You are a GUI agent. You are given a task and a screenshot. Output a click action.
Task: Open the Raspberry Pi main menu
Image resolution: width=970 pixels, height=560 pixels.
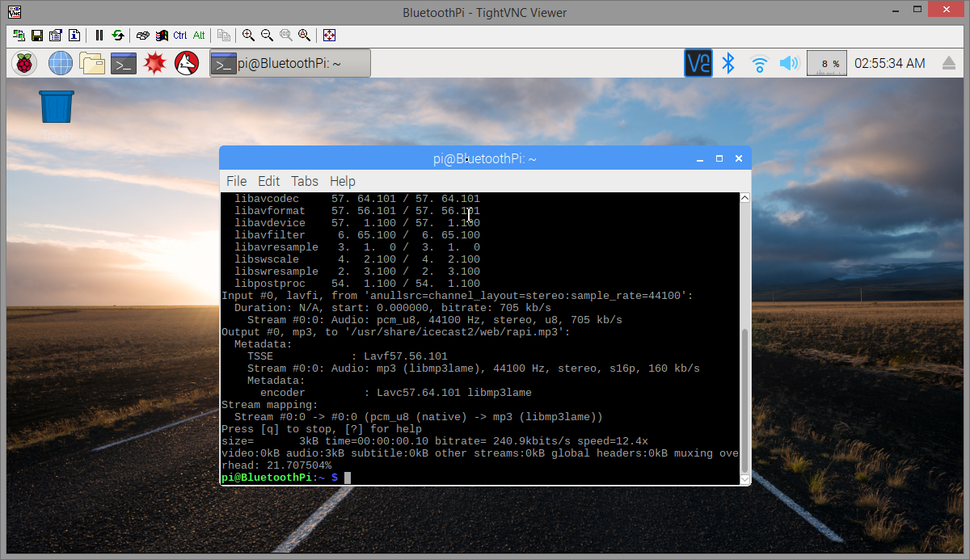point(26,63)
